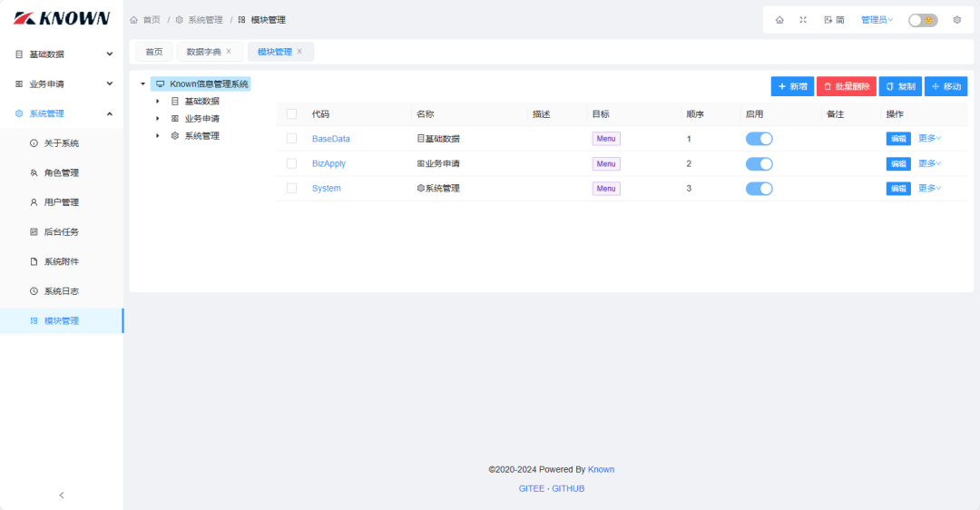Toggle the dark theme switch

(923, 20)
